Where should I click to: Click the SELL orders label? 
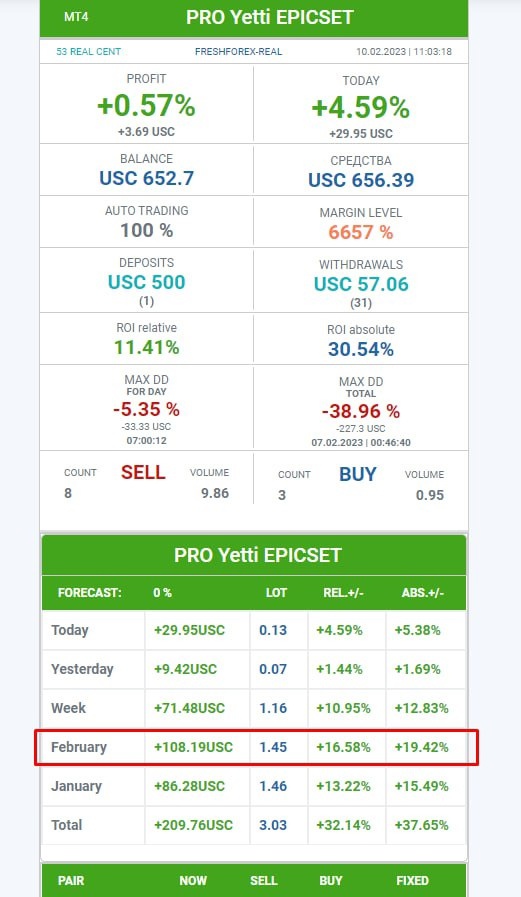[143, 473]
